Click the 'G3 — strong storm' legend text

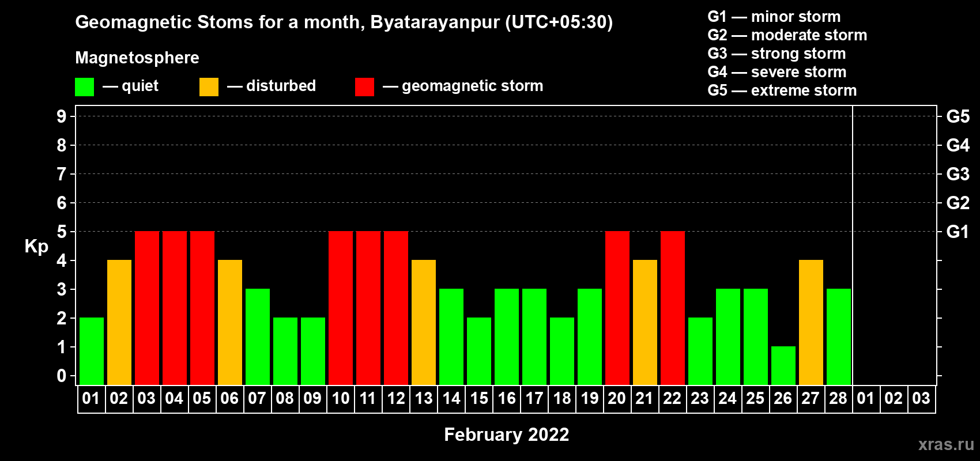coord(777,54)
